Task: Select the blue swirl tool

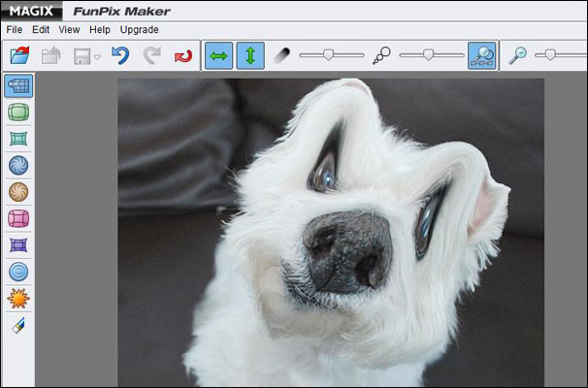Action: 17,166
